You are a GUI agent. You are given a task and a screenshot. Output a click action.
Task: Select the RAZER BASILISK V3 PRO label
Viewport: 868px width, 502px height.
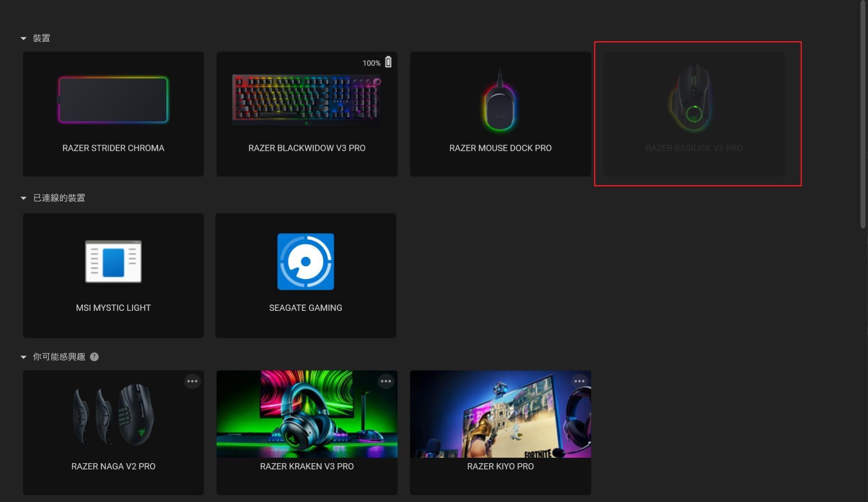tap(693, 148)
